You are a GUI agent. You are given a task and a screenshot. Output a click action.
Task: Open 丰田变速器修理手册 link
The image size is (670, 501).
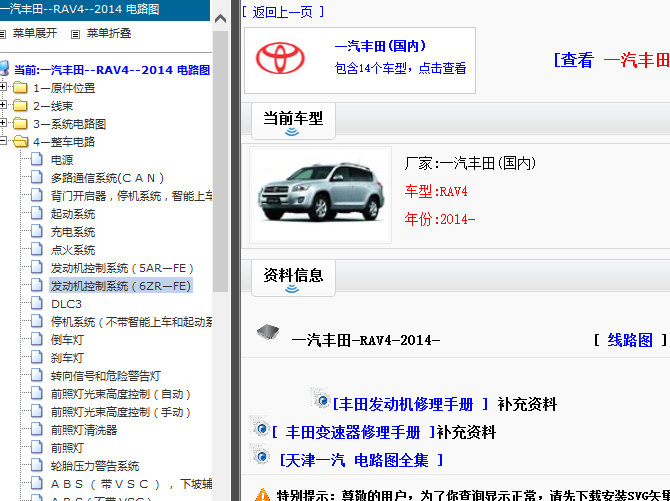pos(353,432)
